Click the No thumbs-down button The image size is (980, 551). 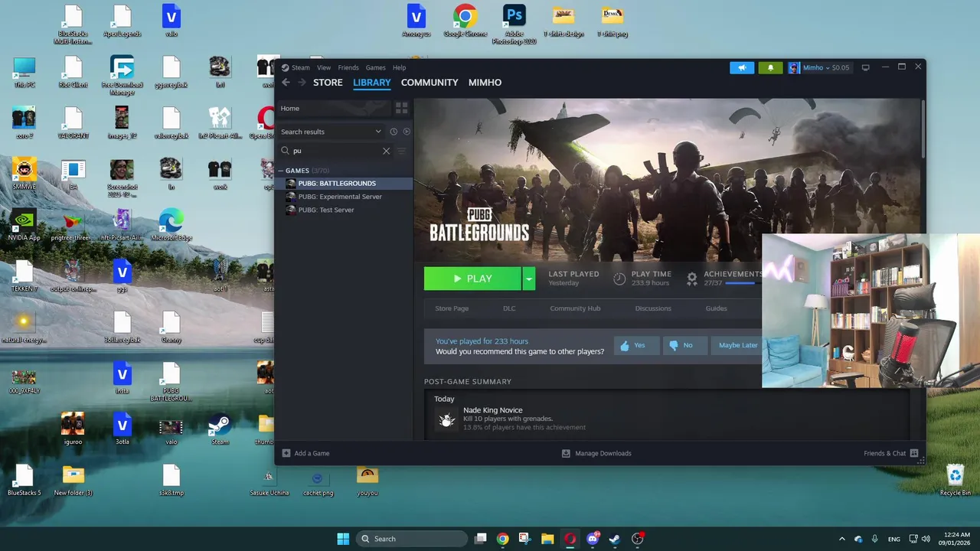[684, 346]
